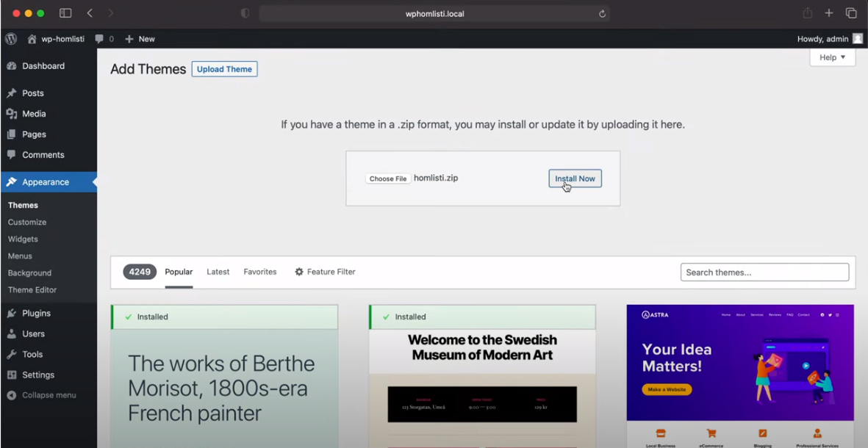The width and height of the screenshot is (868, 448).
Task: Go back with Safari back arrow
Action: pyautogui.click(x=90, y=12)
